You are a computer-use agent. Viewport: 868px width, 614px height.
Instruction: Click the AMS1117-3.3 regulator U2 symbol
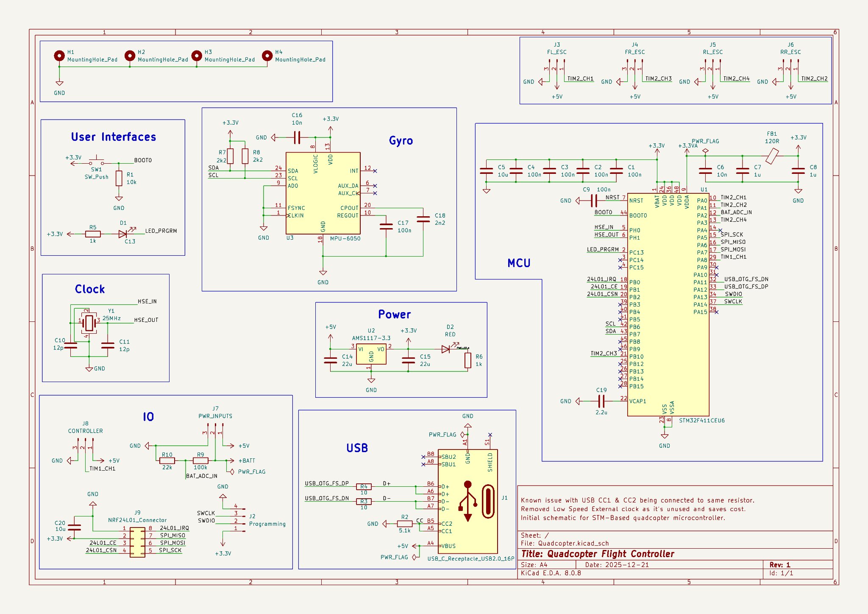pos(371,354)
